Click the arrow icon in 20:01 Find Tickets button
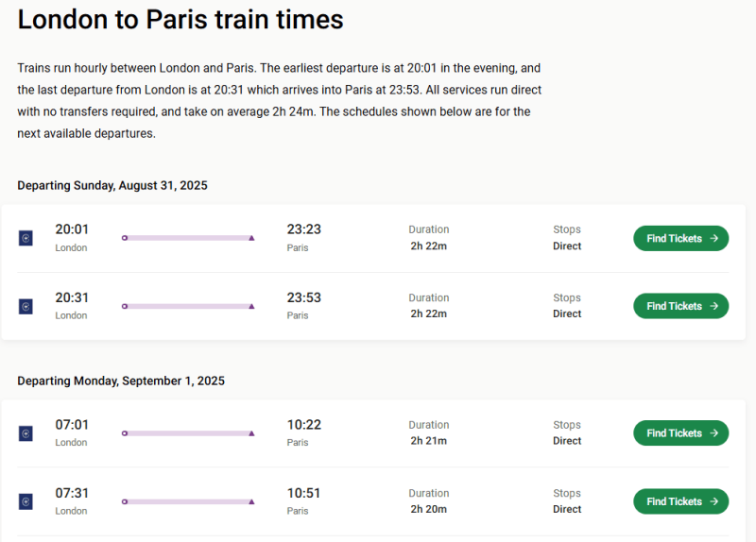Image resolution: width=756 pixels, height=542 pixels. (x=713, y=239)
